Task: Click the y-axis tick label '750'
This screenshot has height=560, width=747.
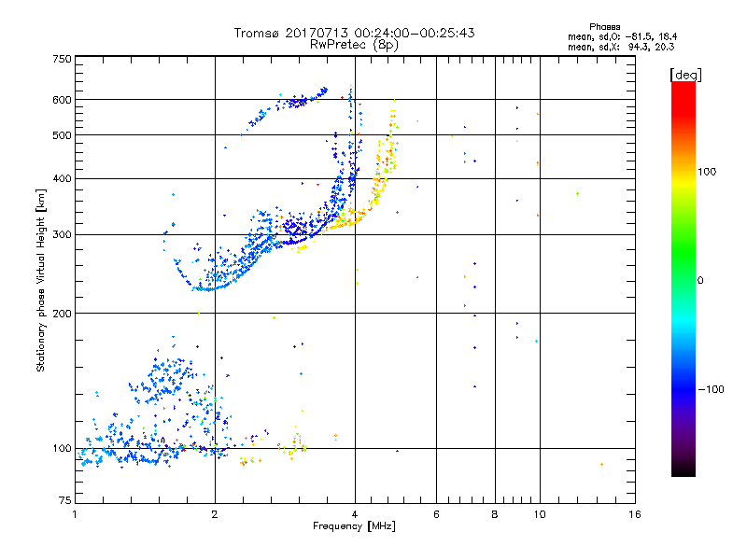Action: [x=62, y=59]
